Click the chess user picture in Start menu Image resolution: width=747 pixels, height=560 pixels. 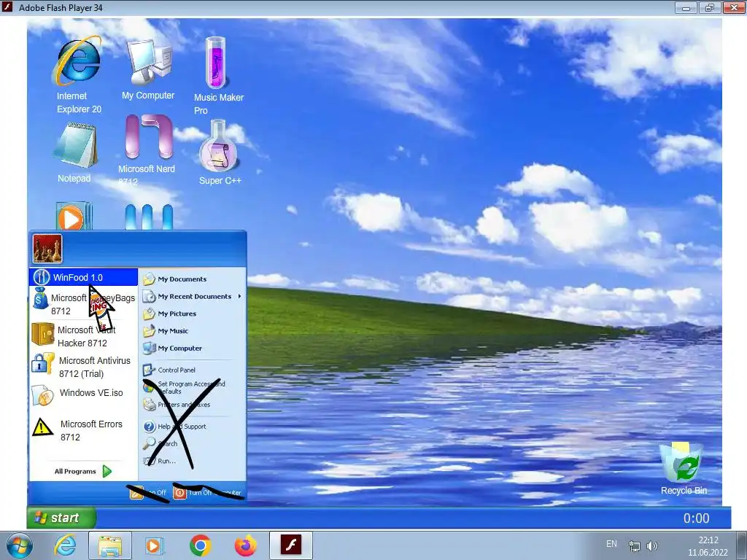pyautogui.click(x=47, y=249)
